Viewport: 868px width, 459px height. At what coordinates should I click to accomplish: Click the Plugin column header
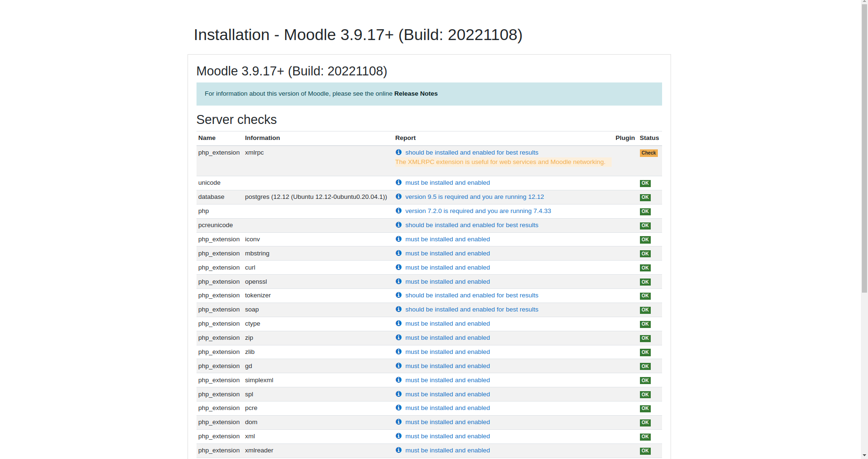pyautogui.click(x=625, y=138)
